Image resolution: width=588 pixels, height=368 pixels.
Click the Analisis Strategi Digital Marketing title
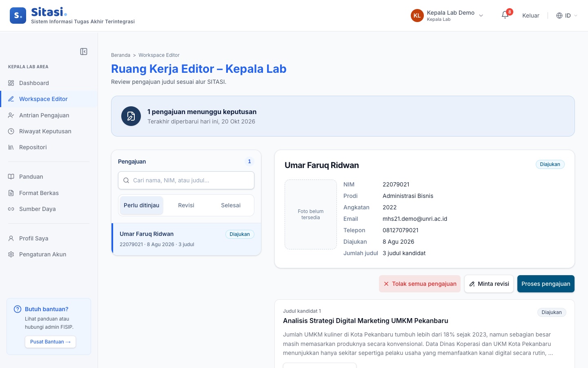[365, 321]
